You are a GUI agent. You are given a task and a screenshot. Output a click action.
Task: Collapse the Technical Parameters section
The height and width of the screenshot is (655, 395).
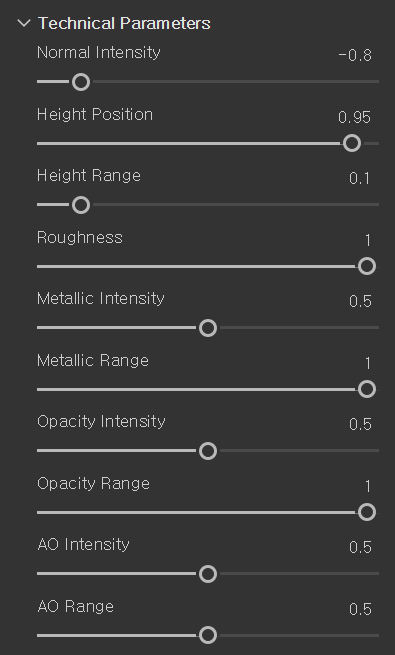coord(24,23)
